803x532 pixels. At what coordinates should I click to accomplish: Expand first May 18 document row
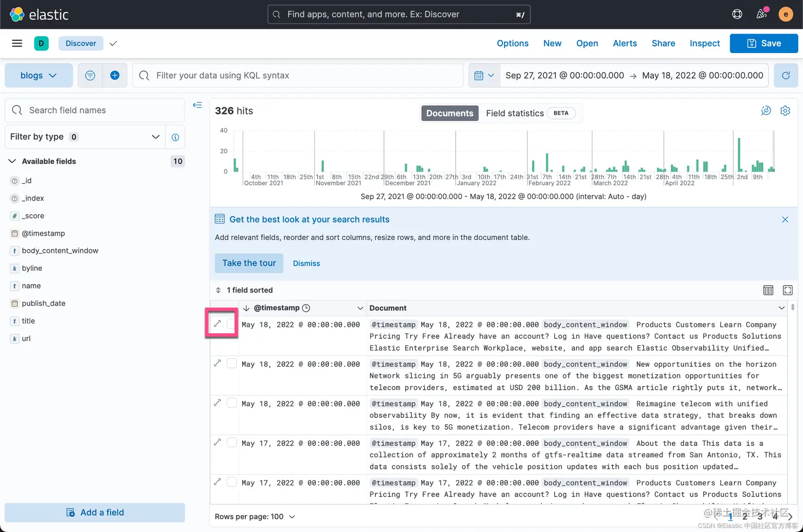217,323
